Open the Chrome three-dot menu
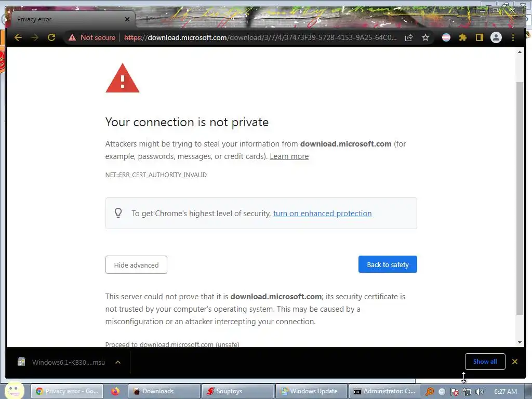This screenshot has width=532, height=399. [x=513, y=37]
